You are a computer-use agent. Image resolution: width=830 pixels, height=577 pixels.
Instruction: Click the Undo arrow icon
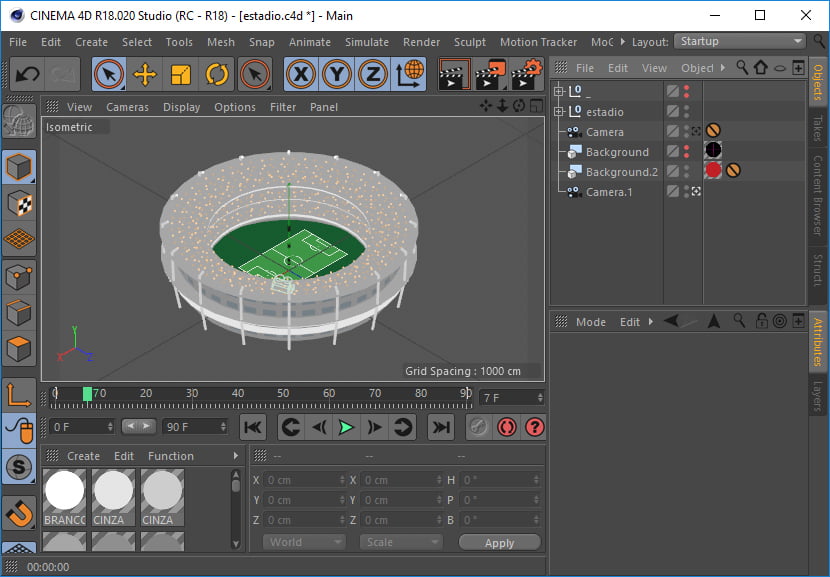pos(27,74)
